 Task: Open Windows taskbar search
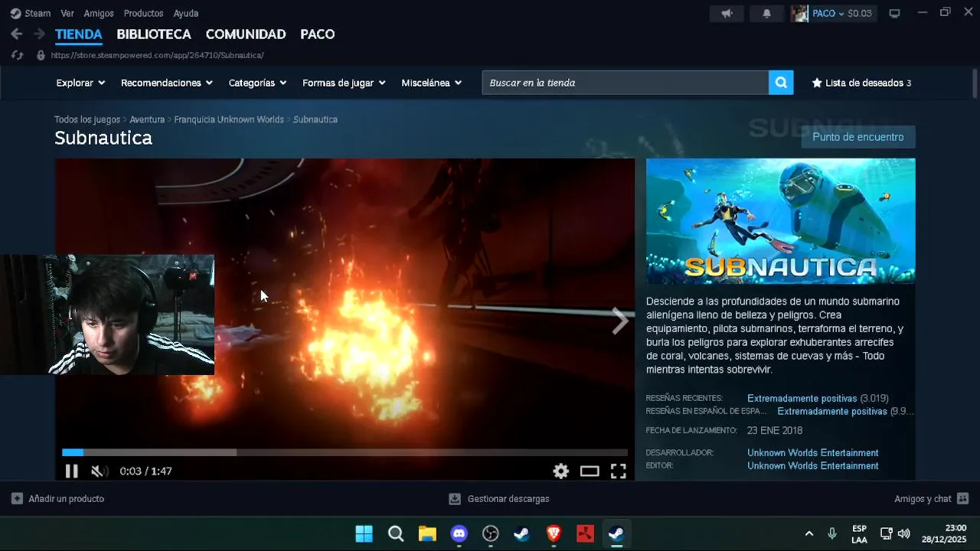(396, 533)
